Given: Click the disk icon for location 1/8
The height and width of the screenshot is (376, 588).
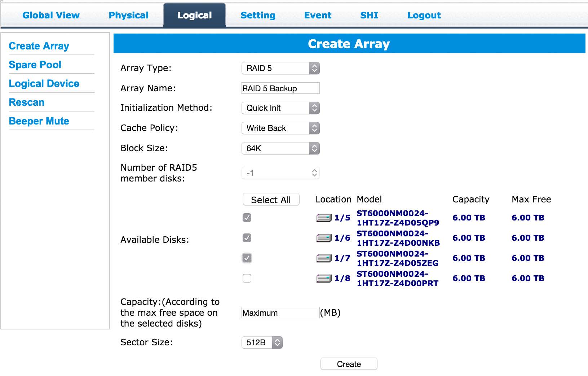Looking at the screenshot, I should [x=323, y=279].
